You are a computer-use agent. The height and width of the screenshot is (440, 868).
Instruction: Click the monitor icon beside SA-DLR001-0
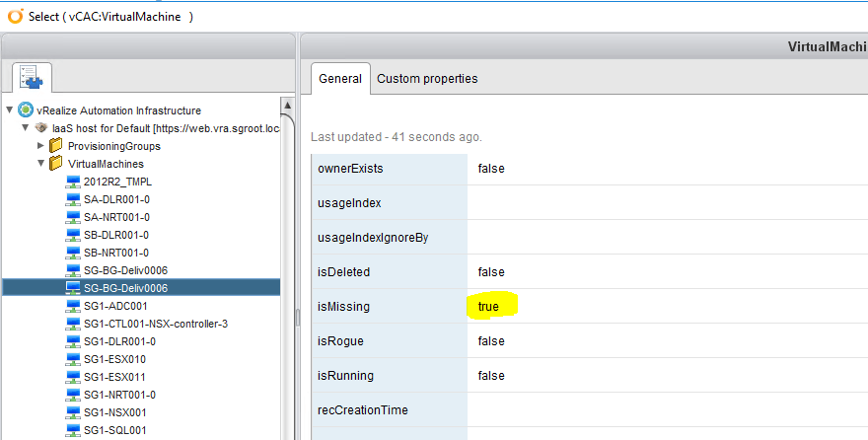(73, 199)
